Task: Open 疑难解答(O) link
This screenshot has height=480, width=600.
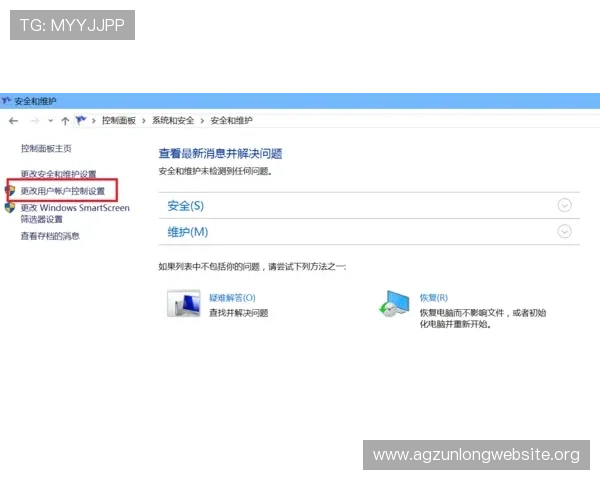Action: [x=232, y=298]
